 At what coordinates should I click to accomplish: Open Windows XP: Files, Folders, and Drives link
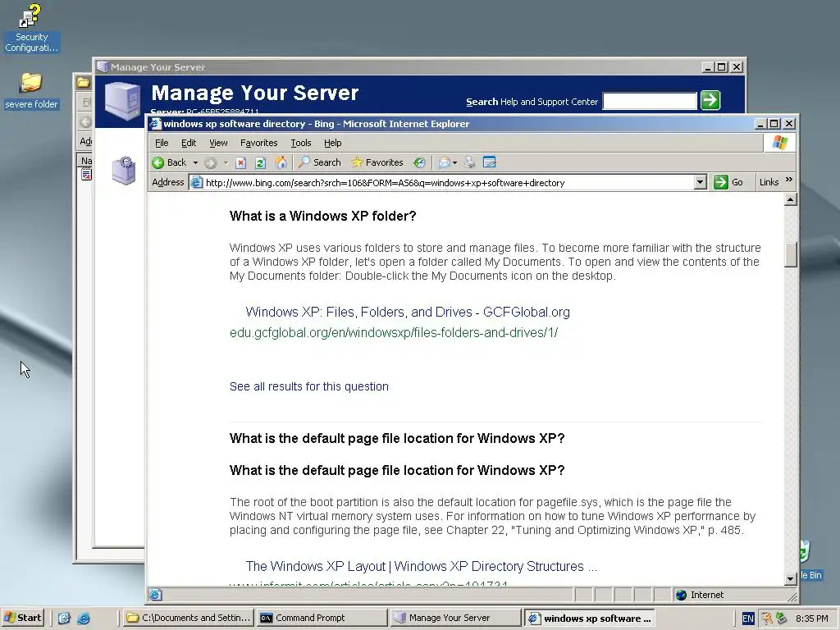(407, 312)
